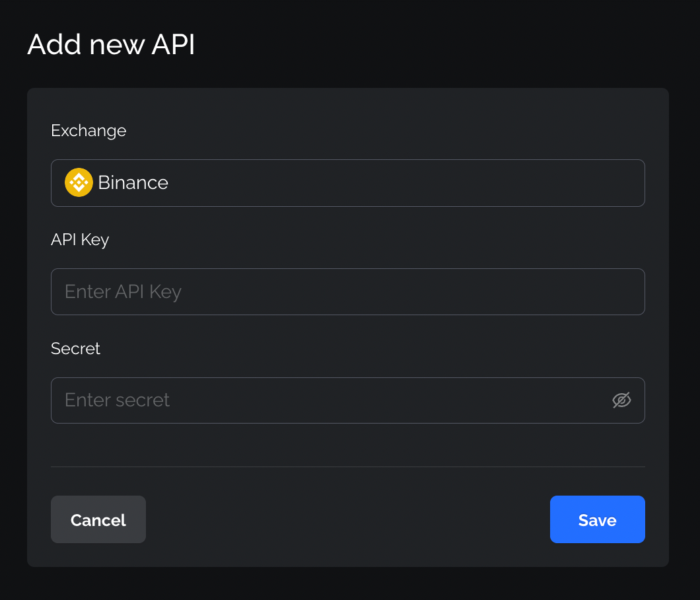Click the yellow Binance logo icon

[79, 182]
